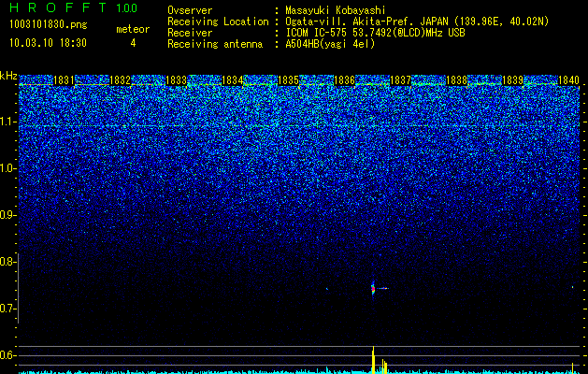Click the 1836 time marker
The height and width of the screenshot is (374, 588).
click(344, 80)
